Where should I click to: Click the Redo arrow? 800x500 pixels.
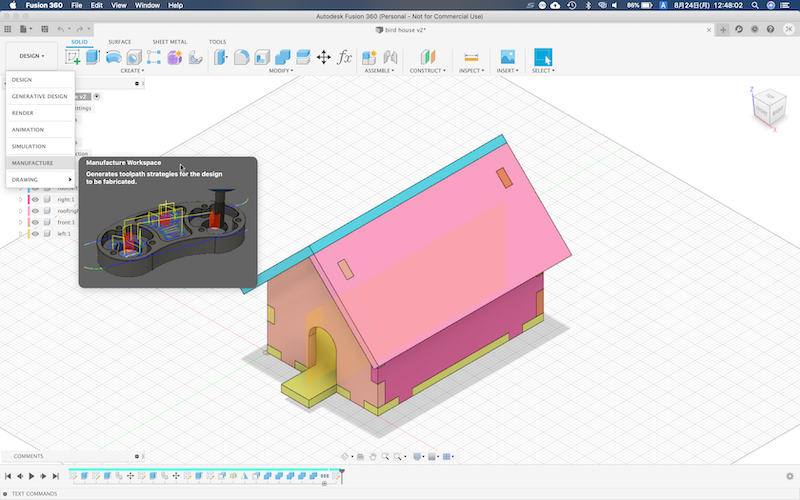point(79,29)
